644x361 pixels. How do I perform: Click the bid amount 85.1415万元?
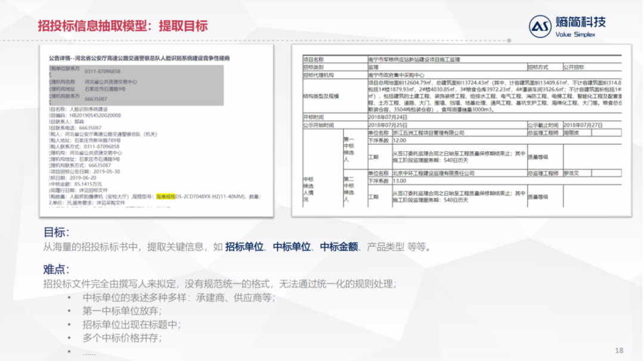(88, 184)
